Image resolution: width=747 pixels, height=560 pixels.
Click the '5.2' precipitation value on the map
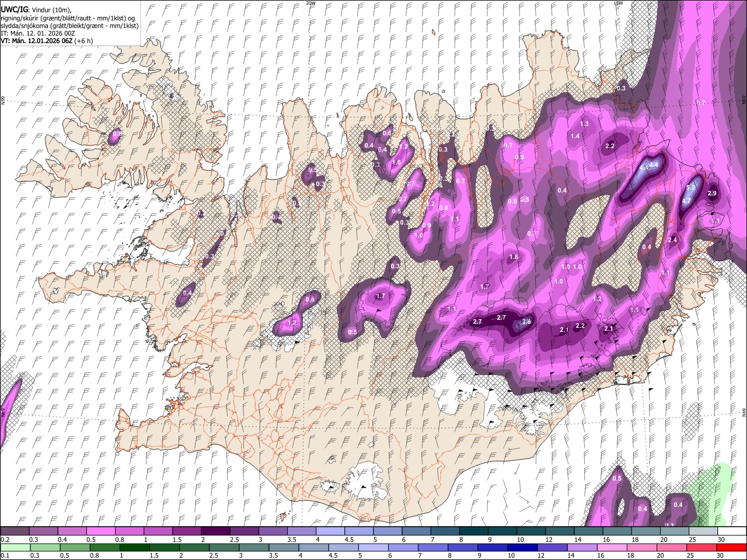(x=691, y=187)
